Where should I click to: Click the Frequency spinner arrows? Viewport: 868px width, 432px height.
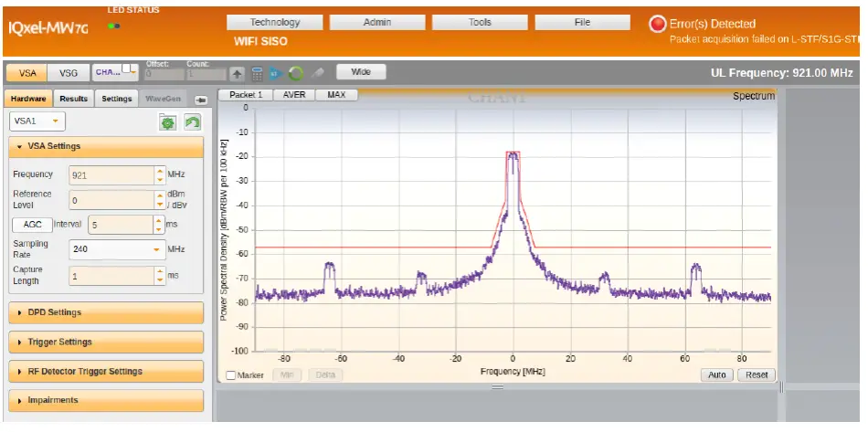[160, 175]
